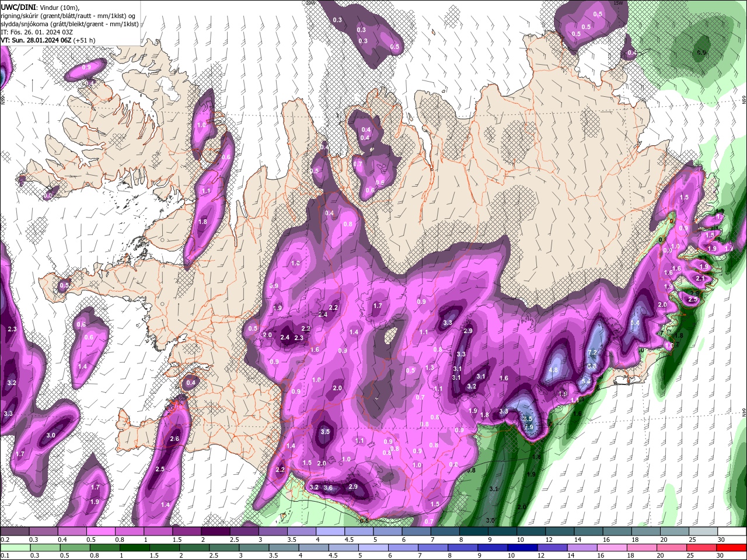Click the '0.1' label in the lower legend

click(5, 556)
